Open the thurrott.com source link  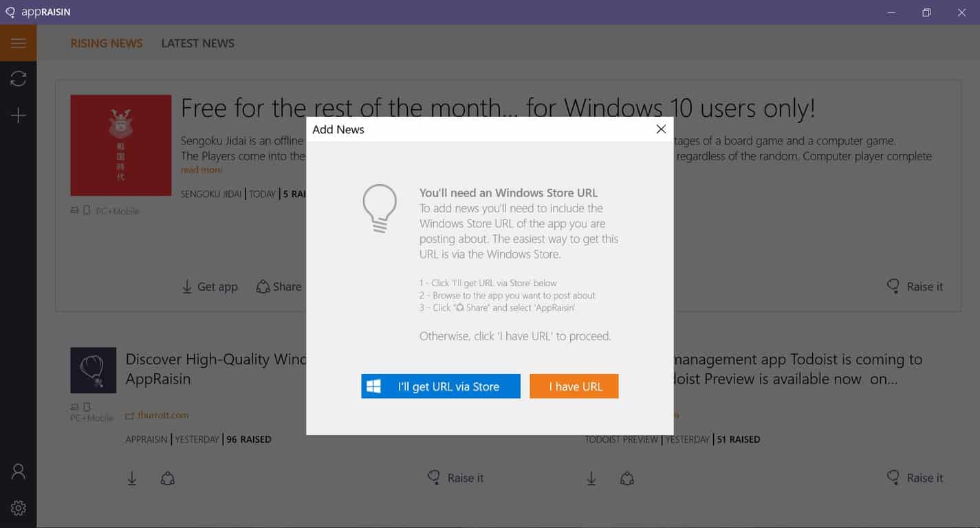(x=162, y=415)
